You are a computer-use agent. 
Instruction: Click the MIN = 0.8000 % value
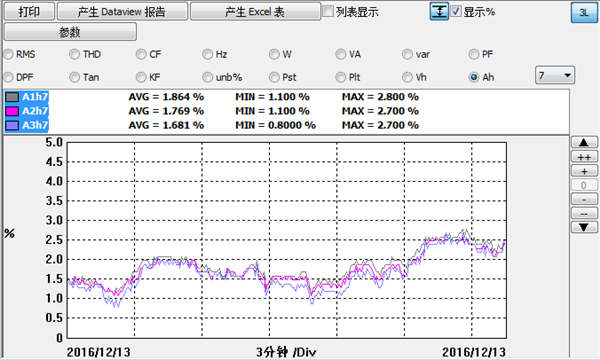click(276, 125)
